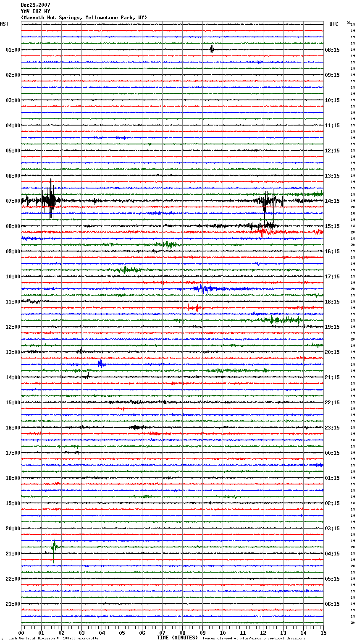Click the '12:15' UTC time label
Screen dimensions: 357x644
(x=332, y=151)
